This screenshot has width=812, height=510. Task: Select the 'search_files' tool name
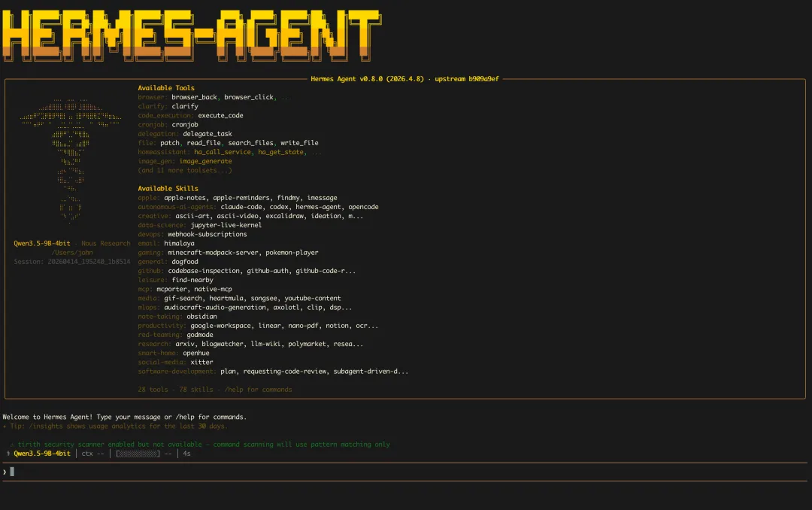click(250, 143)
